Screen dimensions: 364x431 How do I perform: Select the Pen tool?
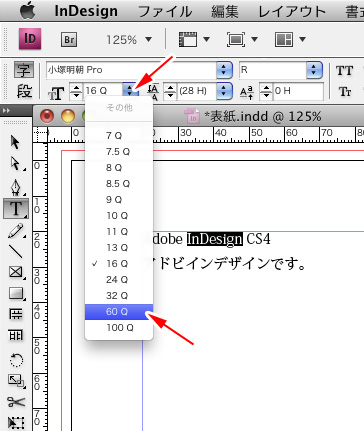pyautogui.click(x=16, y=187)
